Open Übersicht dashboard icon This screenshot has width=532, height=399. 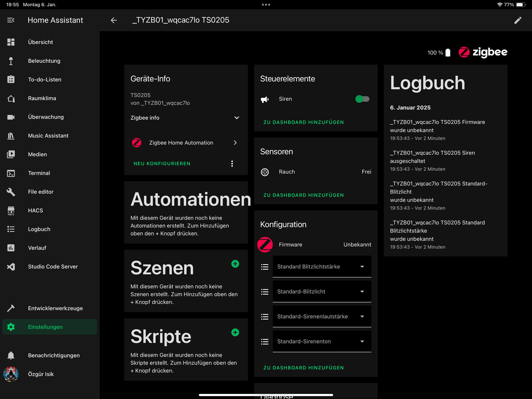click(x=11, y=42)
